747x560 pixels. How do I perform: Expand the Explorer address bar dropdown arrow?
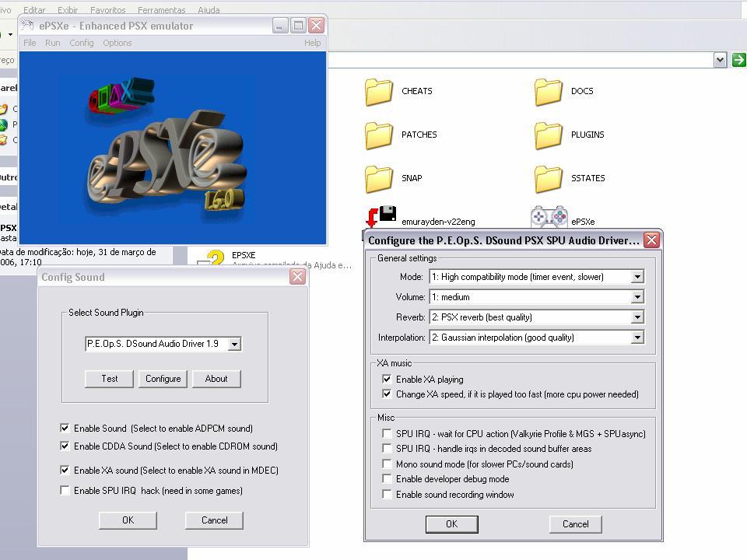click(721, 60)
